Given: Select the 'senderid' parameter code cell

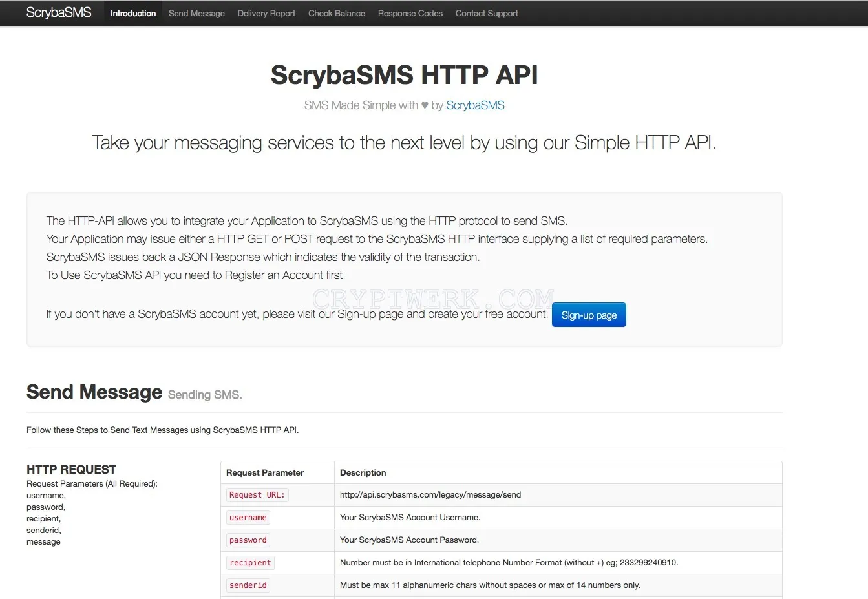Looking at the screenshot, I should click(x=248, y=585).
